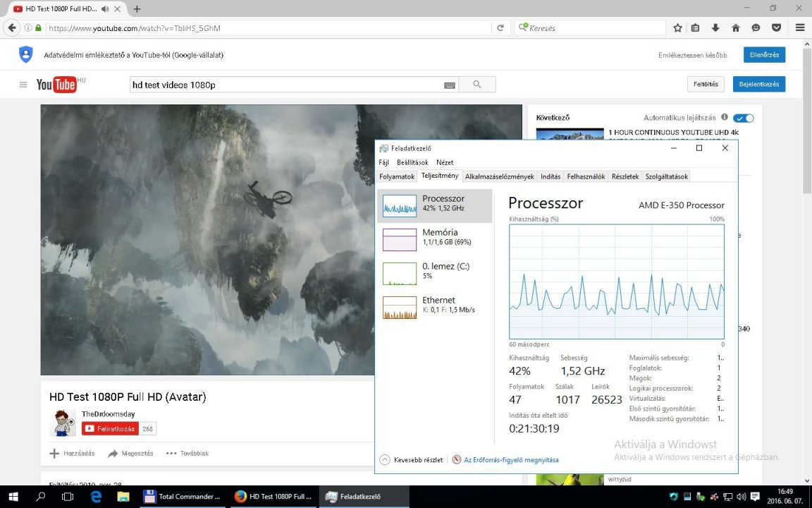Switch to the Felhasználók tab
The height and width of the screenshot is (508, 812).
pyautogui.click(x=586, y=177)
